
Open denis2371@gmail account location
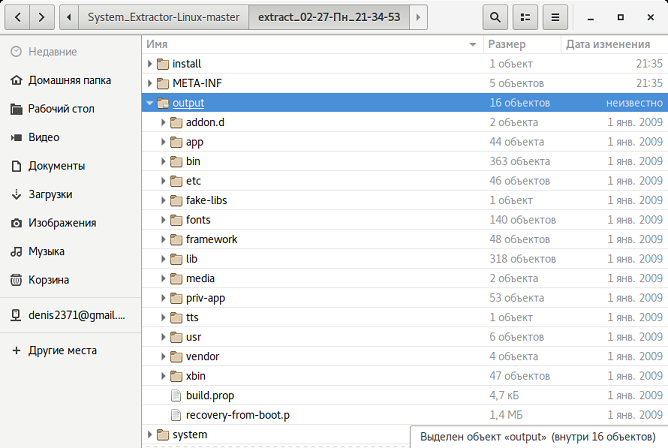(70, 315)
